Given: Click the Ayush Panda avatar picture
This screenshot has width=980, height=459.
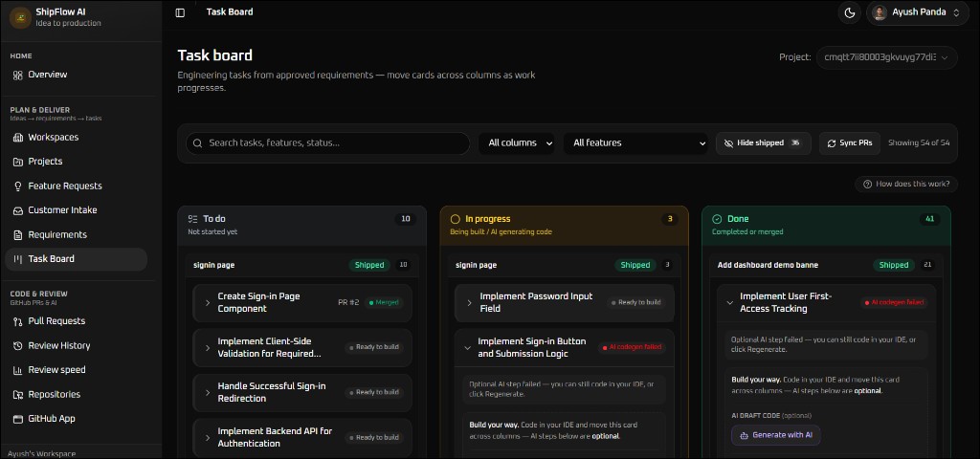Looking at the screenshot, I should (880, 12).
